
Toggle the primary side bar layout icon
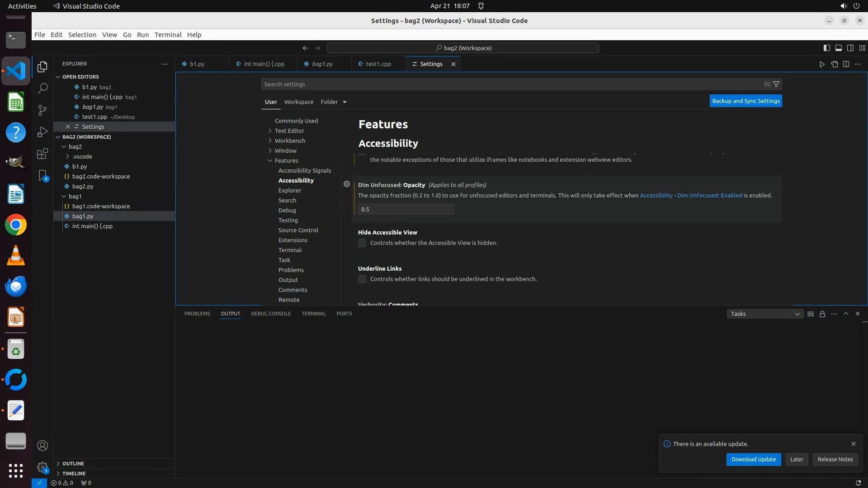click(x=826, y=48)
